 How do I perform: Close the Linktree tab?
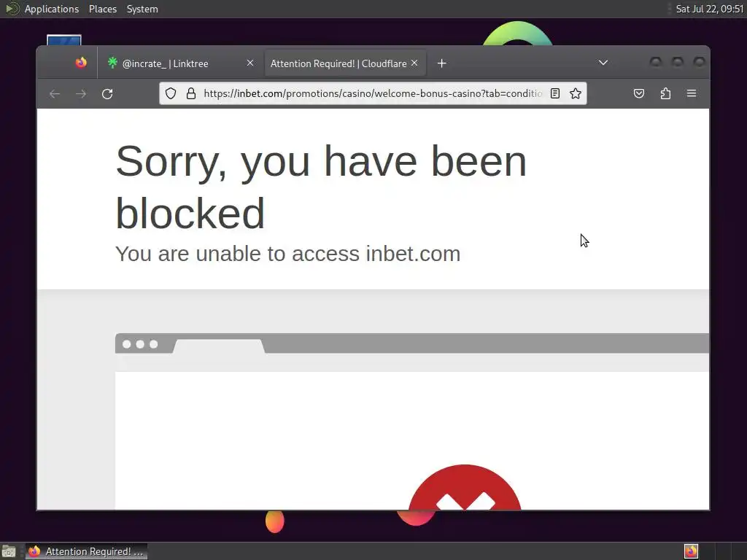pos(250,63)
